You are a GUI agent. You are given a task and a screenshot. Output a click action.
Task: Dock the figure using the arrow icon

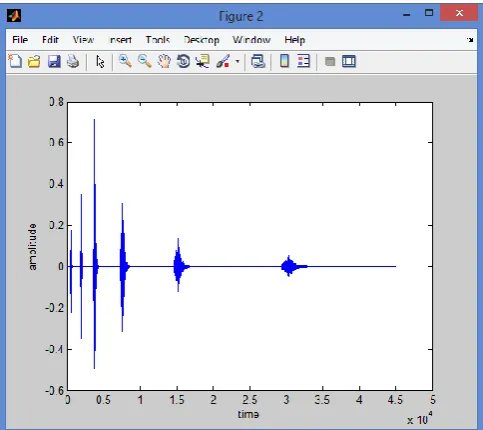(x=470, y=40)
